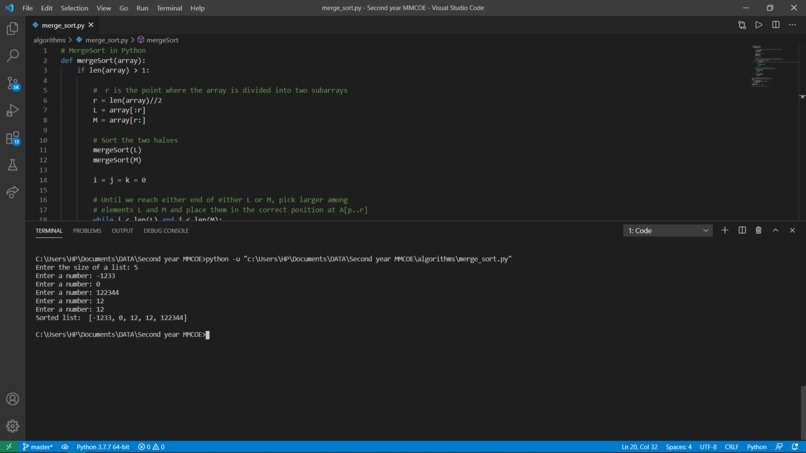Click the algorithms breadcrumb folder
The image size is (806, 453).
pos(49,40)
